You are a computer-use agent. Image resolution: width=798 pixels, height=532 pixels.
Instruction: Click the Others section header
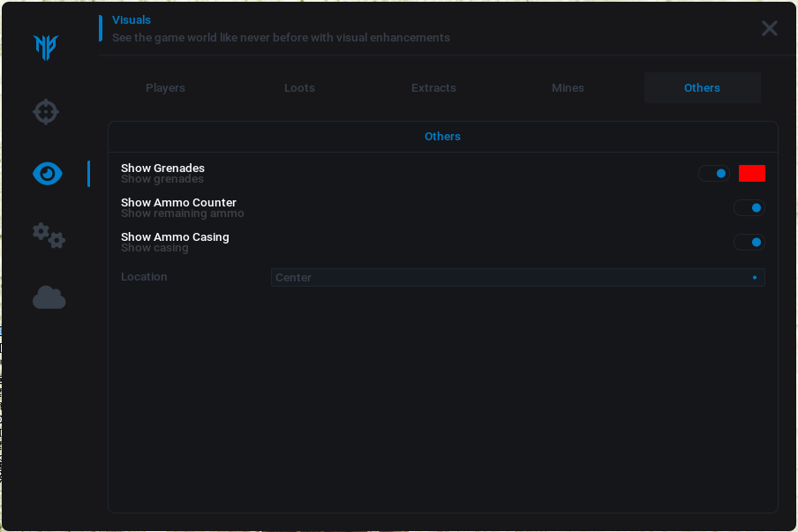tap(442, 137)
